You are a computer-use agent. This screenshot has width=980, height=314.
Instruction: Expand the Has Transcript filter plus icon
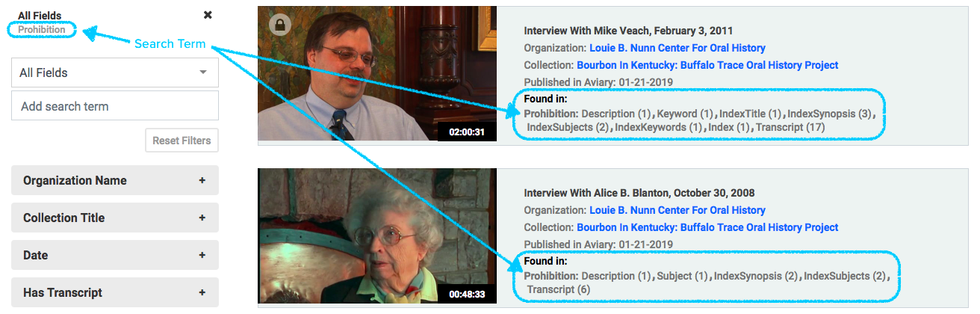202,292
